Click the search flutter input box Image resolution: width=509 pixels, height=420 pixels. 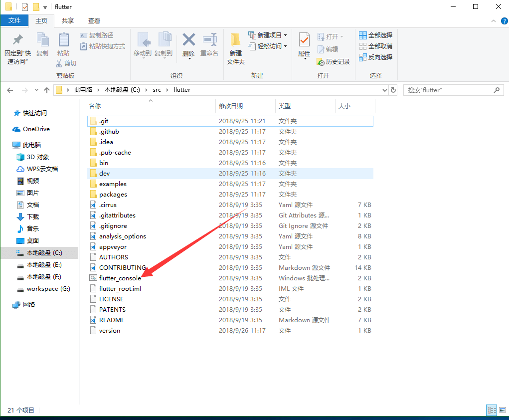(x=449, y=90)
